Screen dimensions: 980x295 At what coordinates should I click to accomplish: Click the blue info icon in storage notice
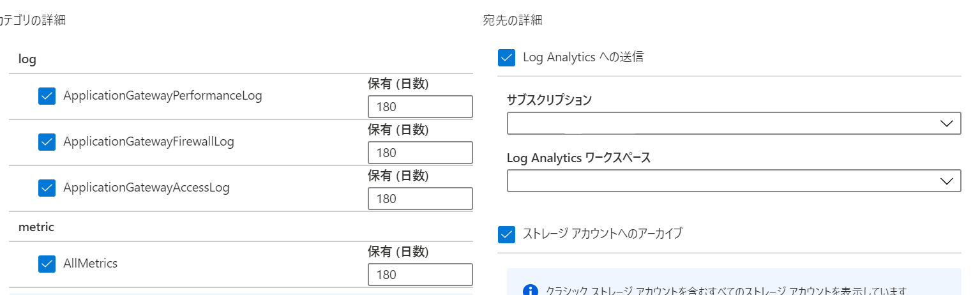coord(530,291)
